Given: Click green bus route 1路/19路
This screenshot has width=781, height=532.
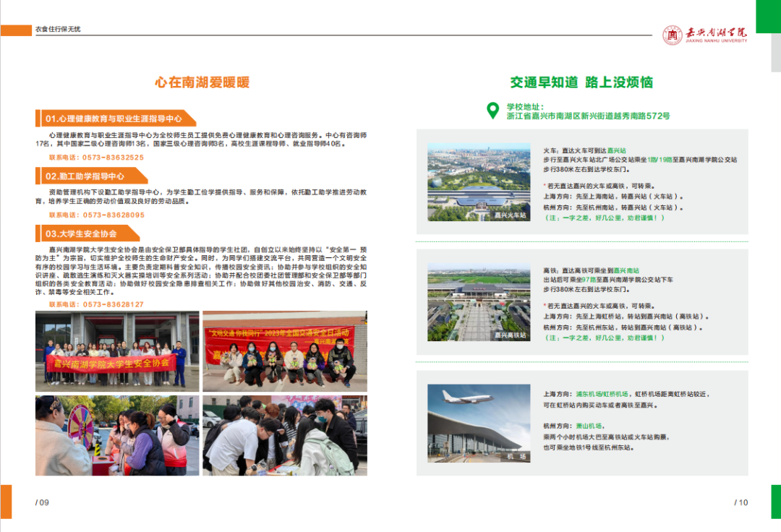Looking at the screenshot, I should pyautogui.click(x=660, y=160).
